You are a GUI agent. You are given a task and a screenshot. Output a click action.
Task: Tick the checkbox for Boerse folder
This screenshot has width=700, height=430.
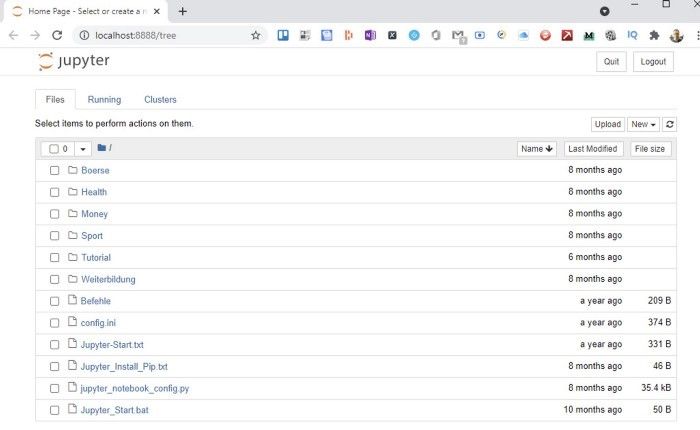coord(54,171)
